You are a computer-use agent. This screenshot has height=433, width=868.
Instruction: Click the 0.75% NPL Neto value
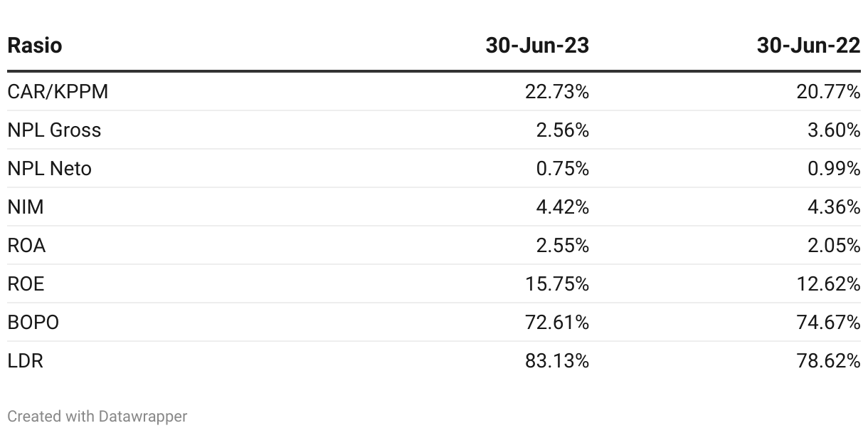point(563,169)
